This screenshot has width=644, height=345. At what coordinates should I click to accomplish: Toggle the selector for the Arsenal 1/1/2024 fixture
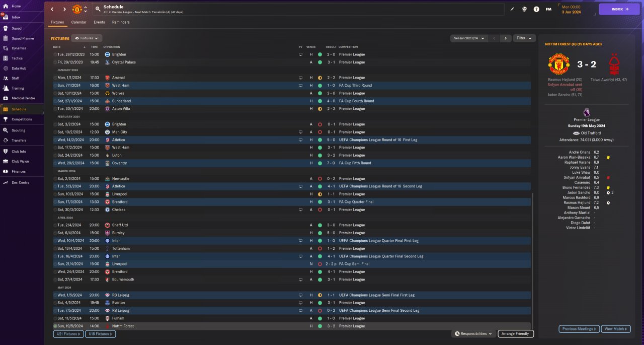pyautogui.click(x=55, y=78)
